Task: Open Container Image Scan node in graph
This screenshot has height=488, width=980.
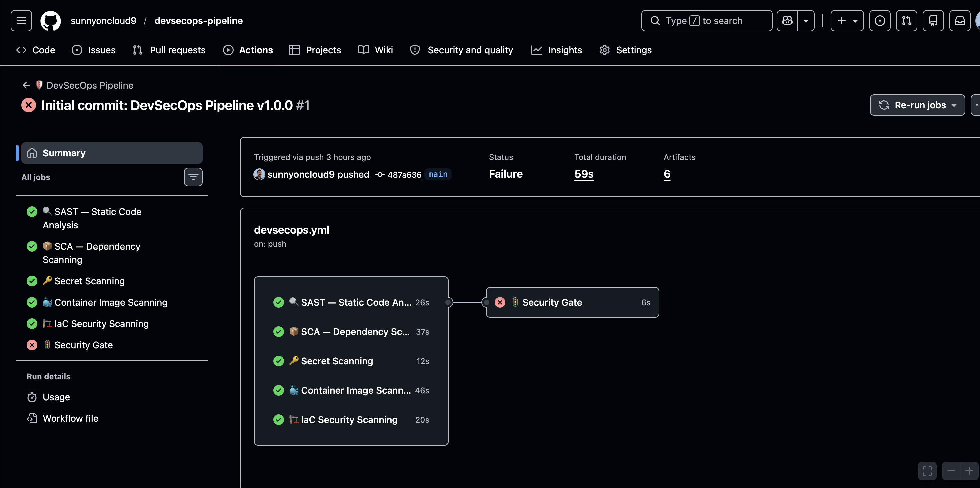Action: pos(351,390)
